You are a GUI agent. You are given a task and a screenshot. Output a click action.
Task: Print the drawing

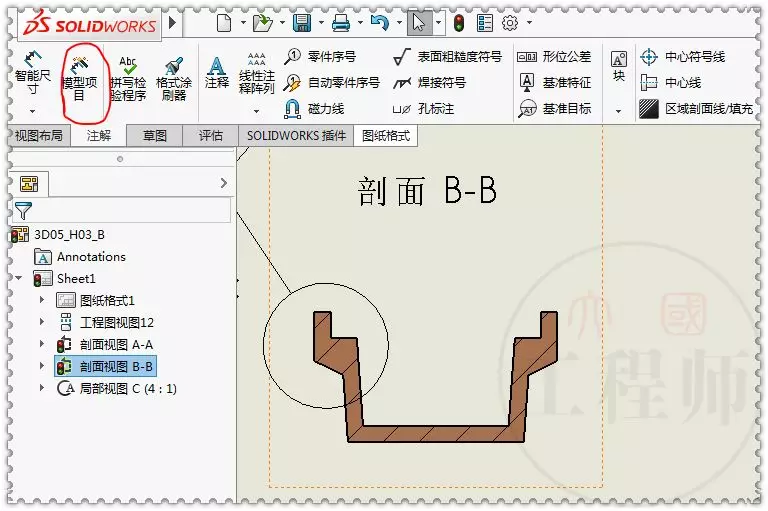(x=341, y=23)
